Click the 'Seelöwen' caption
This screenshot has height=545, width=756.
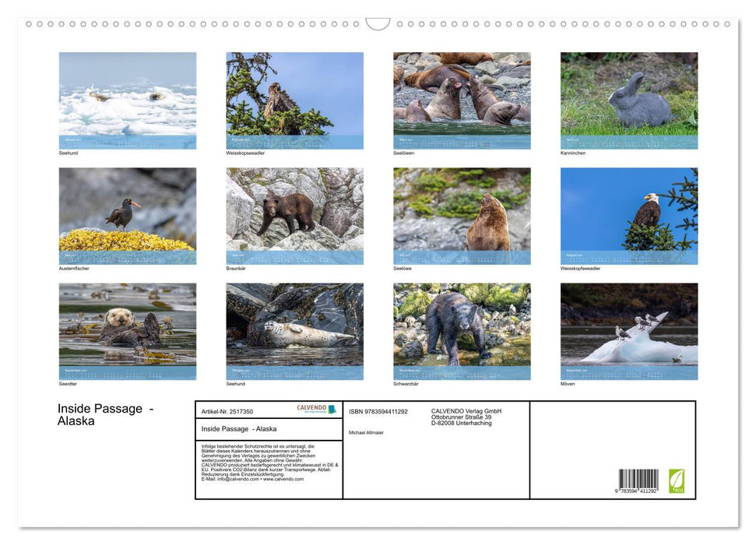click(x=403, y=153)
